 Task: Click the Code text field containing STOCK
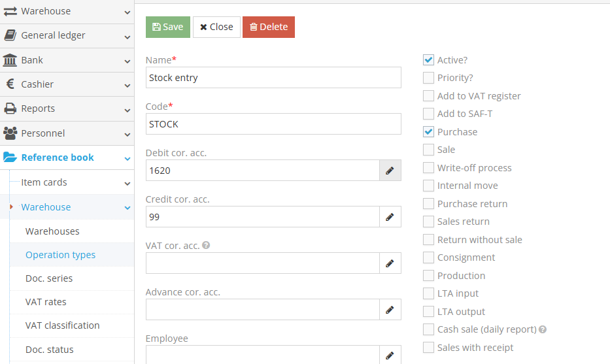coord(273,124)
